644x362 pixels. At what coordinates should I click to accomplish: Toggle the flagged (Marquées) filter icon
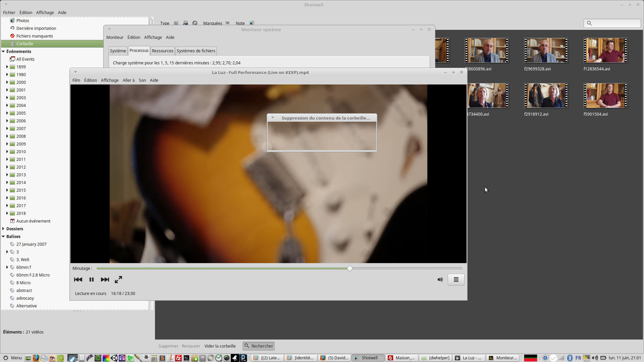(227, 23)
